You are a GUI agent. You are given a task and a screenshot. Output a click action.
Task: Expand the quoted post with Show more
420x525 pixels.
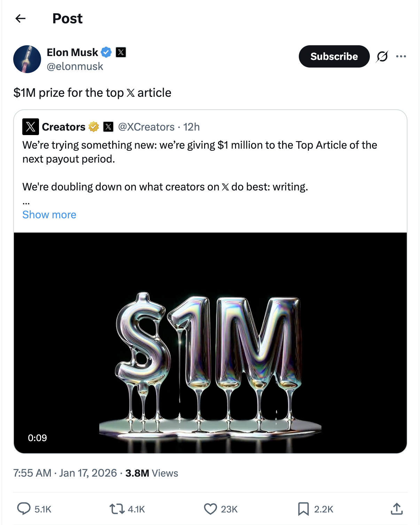[x=49, y=214]
